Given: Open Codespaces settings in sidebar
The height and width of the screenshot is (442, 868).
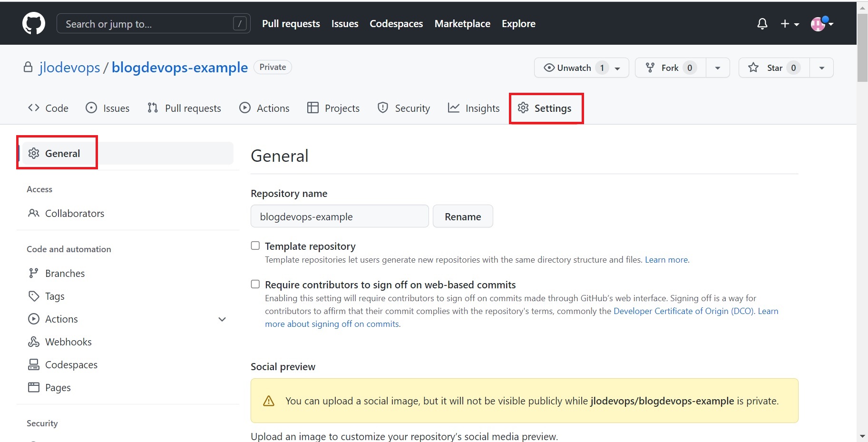Looking at the screenshot, I should (127, 364).
